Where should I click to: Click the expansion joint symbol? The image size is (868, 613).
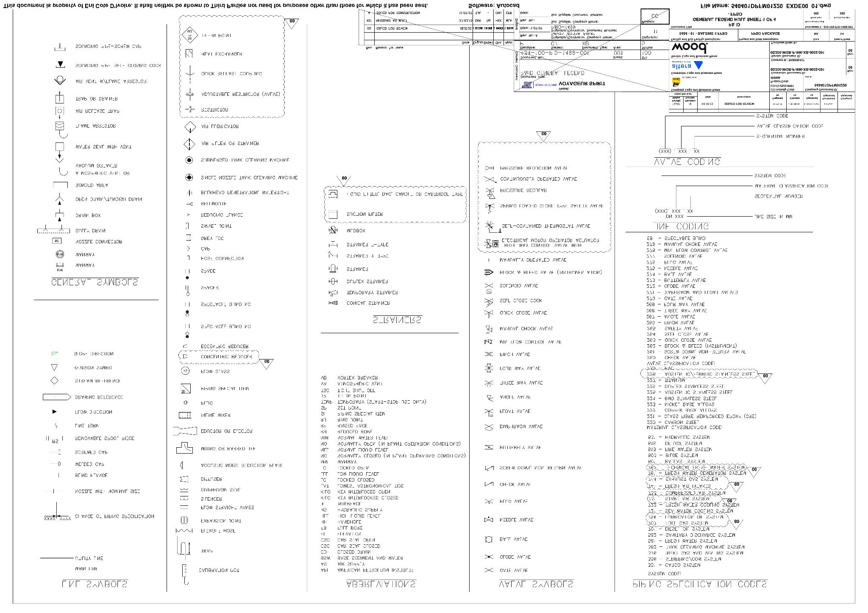click(x=184, y=520)
